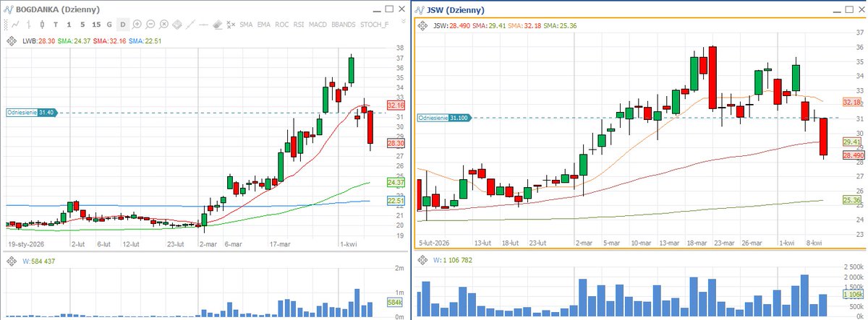This screenshot has height=320, width=868.
Task: Select the LWB:28.30 legend value
Action: coord(39,41)
